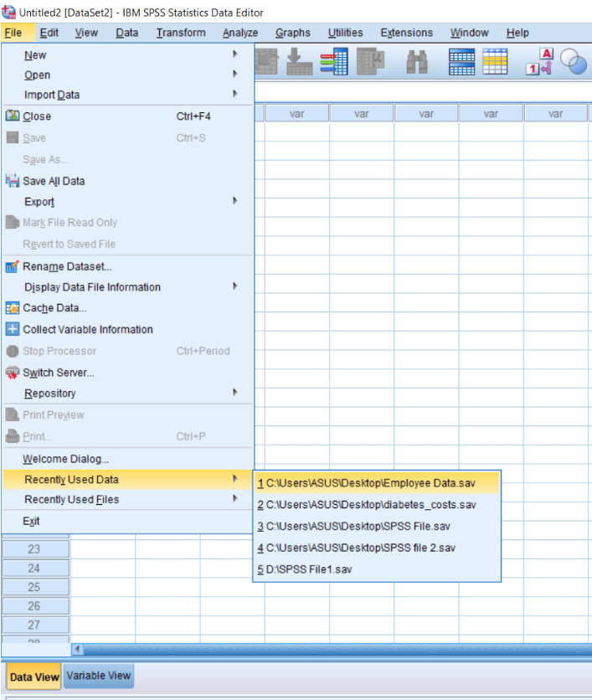Switch to the Variable View tab
Viewport: 592px width, 700px height.
point(98,676)
